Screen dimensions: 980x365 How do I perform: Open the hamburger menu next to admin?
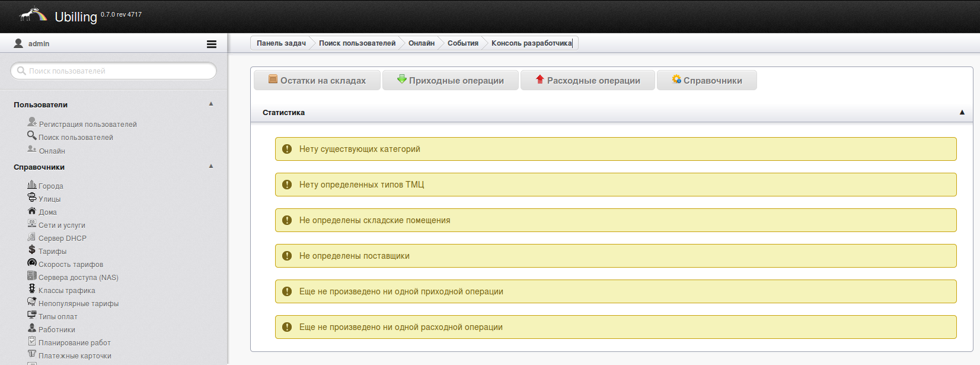(212, 44)
